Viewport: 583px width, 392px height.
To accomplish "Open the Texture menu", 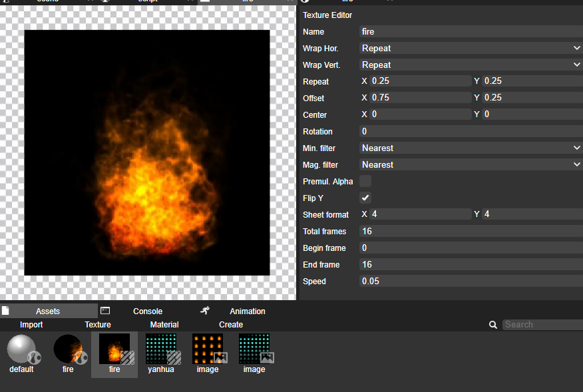I will tap(98, 325).
